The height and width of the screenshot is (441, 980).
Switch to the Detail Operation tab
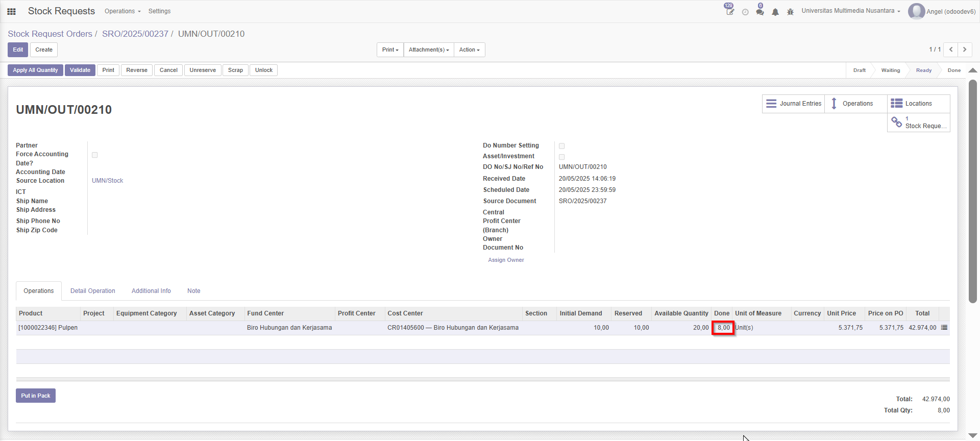93,291
